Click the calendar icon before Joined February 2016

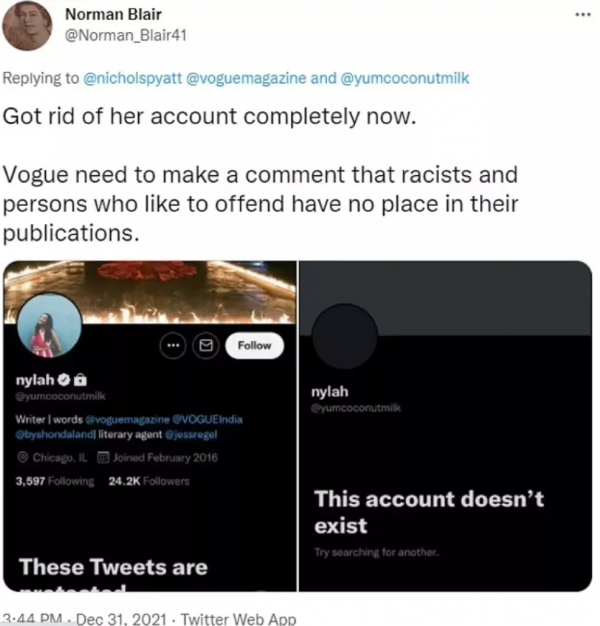101,457
